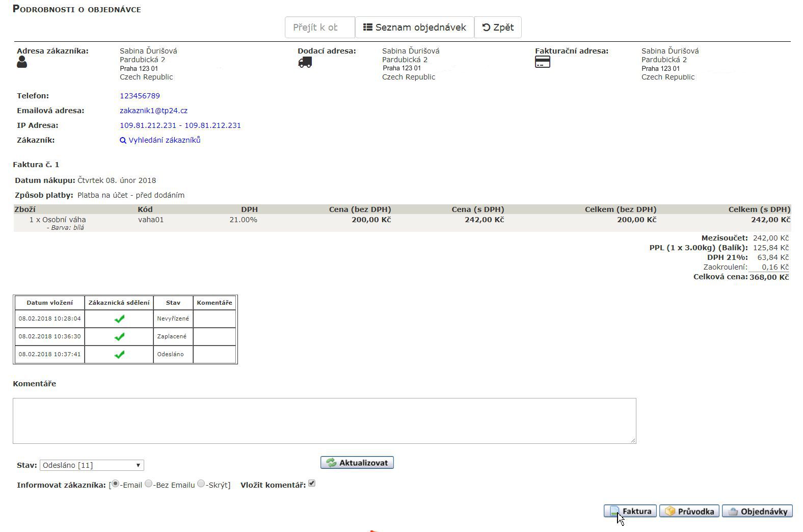803x532 pixels.
Task: Click green checkmark in the Odesláno row
Action: tap(119, 355)
